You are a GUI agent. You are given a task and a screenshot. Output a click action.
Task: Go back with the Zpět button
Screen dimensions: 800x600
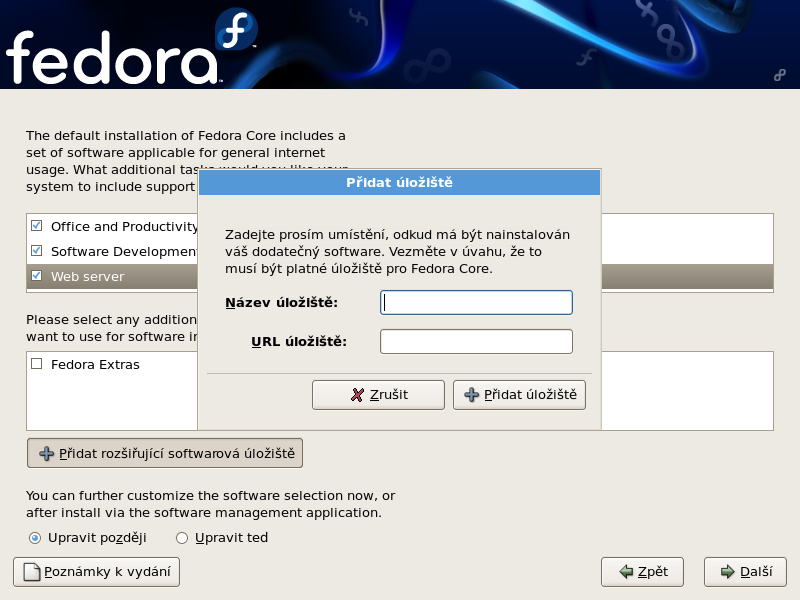[x=642, y=572]
